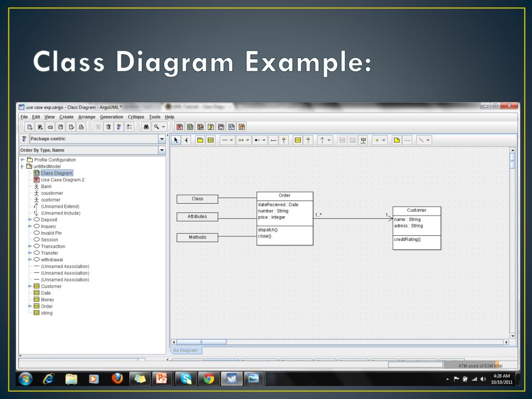Click the trash can delete icon
532x399 pixels.
109,127
